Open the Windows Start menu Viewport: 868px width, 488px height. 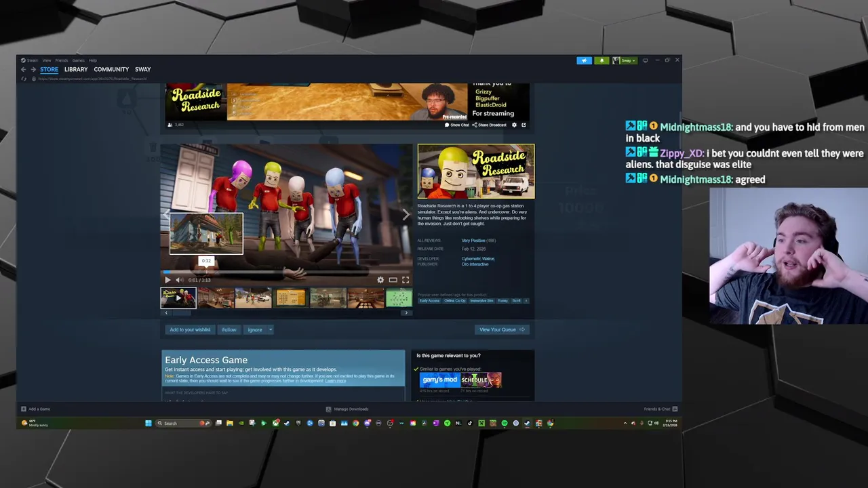[x=149, y=423]
